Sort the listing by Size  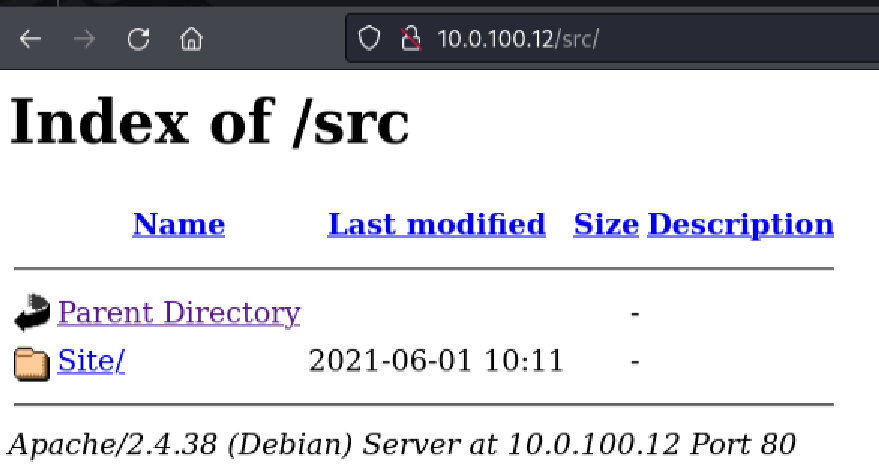[606, 224]
